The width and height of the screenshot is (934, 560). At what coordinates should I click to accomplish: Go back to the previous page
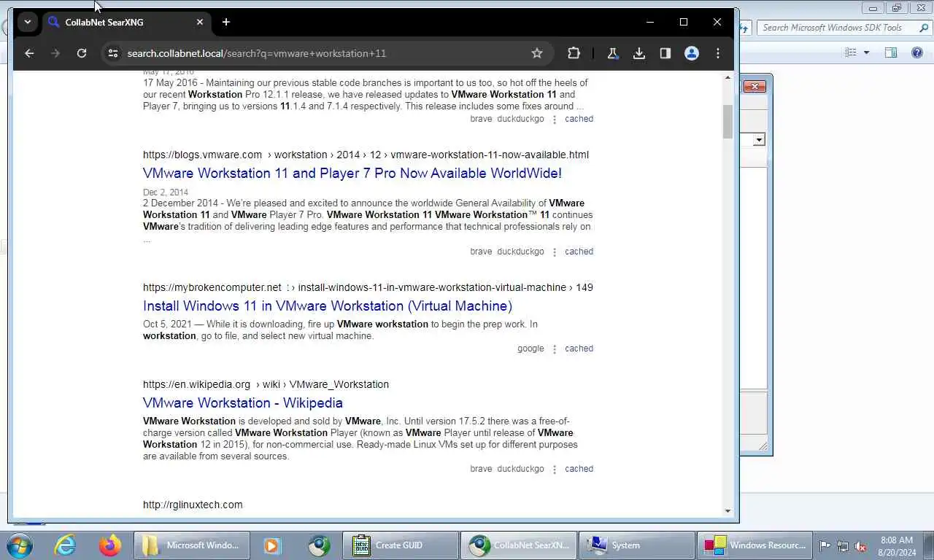pyautogui.click(x=29, y=53)
